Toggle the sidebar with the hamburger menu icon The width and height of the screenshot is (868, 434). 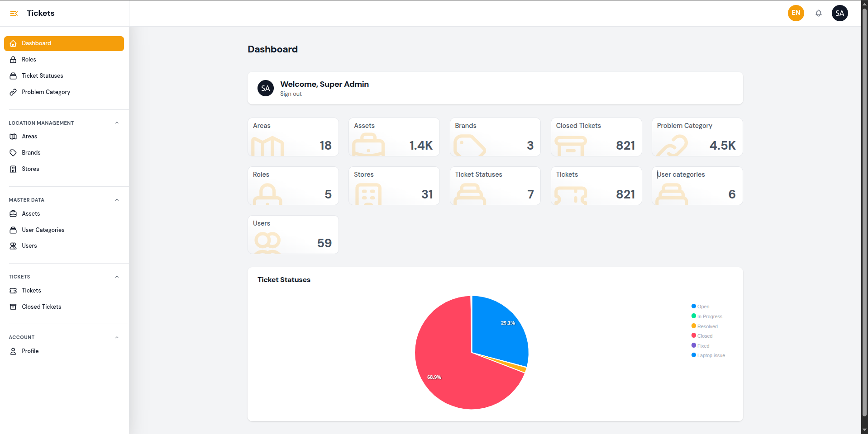click(x=13, y=13)
